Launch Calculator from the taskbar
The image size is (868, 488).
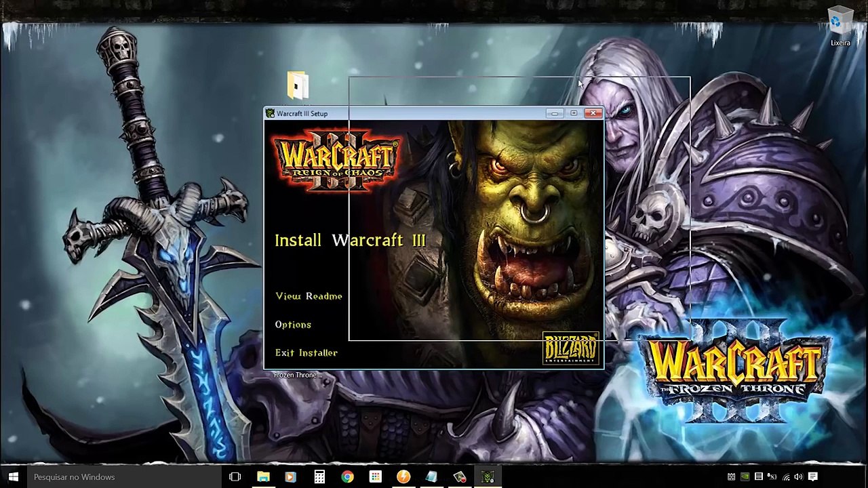[319, 476]
